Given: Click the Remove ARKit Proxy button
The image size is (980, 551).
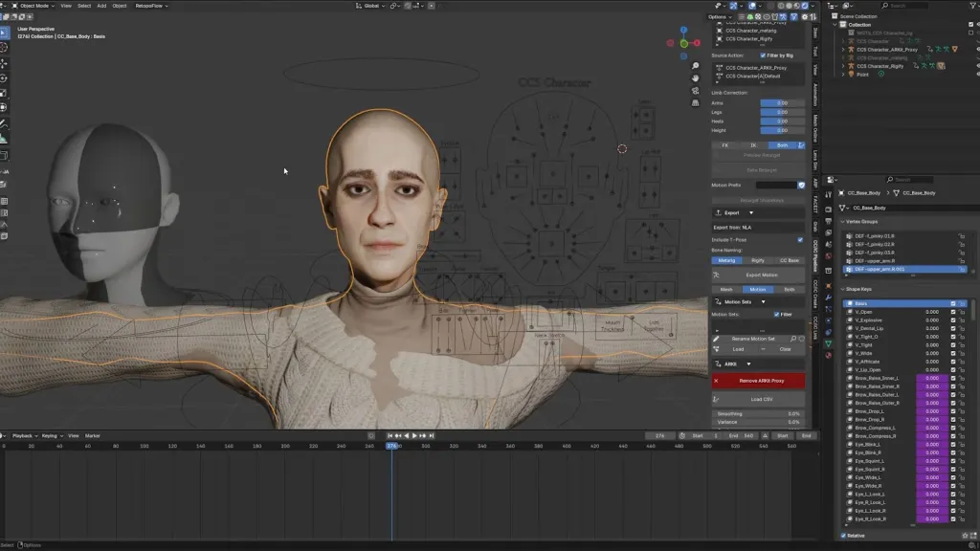Looking at the screenshot, I should point(761,381).
